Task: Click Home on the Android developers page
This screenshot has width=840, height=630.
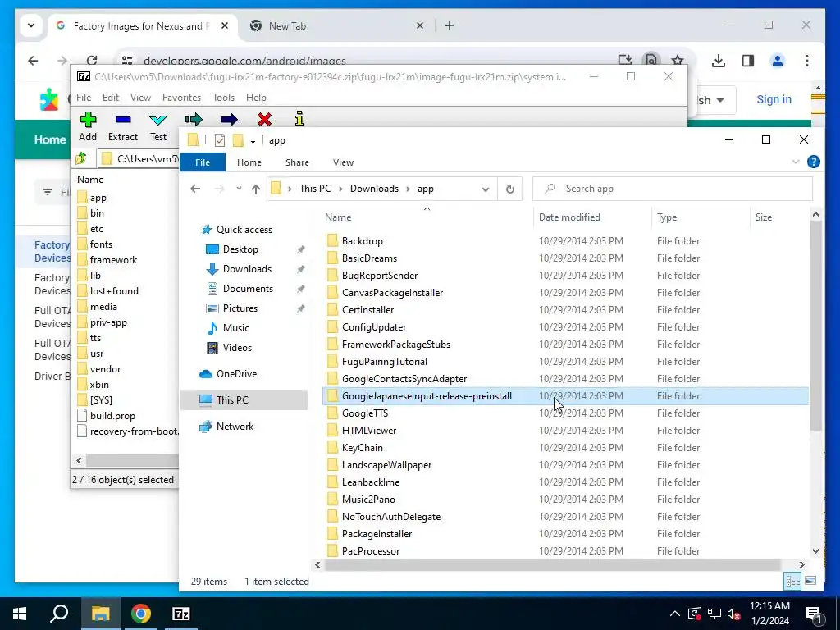Action: 50,139
